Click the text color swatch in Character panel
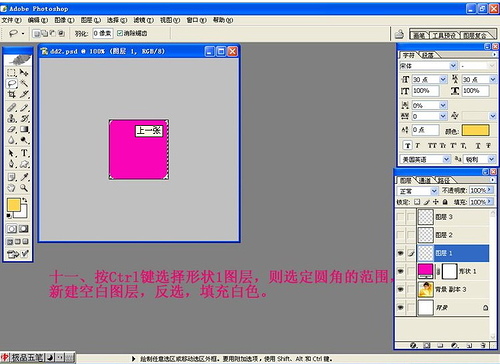Image resolution: width=500 pixels, height=364 pixels. pos(476,130)
